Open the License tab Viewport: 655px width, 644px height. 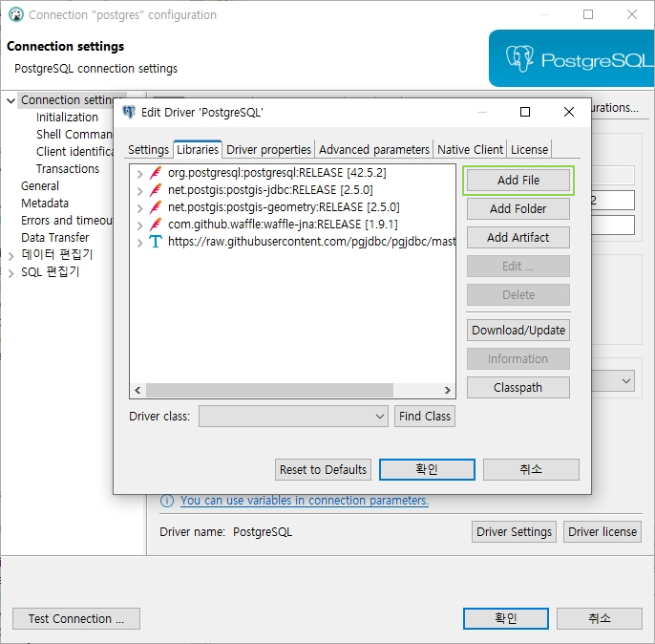click(x=529, y=150)
